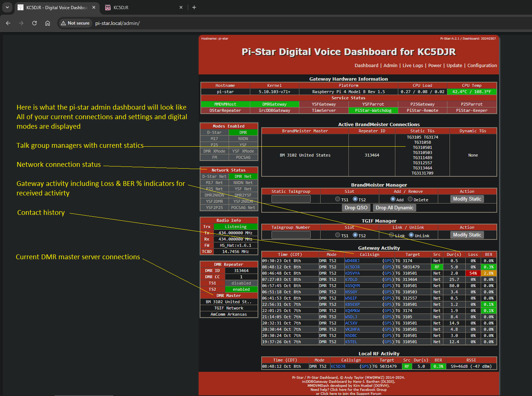Open callsign W5GIF link

(351, 298)
